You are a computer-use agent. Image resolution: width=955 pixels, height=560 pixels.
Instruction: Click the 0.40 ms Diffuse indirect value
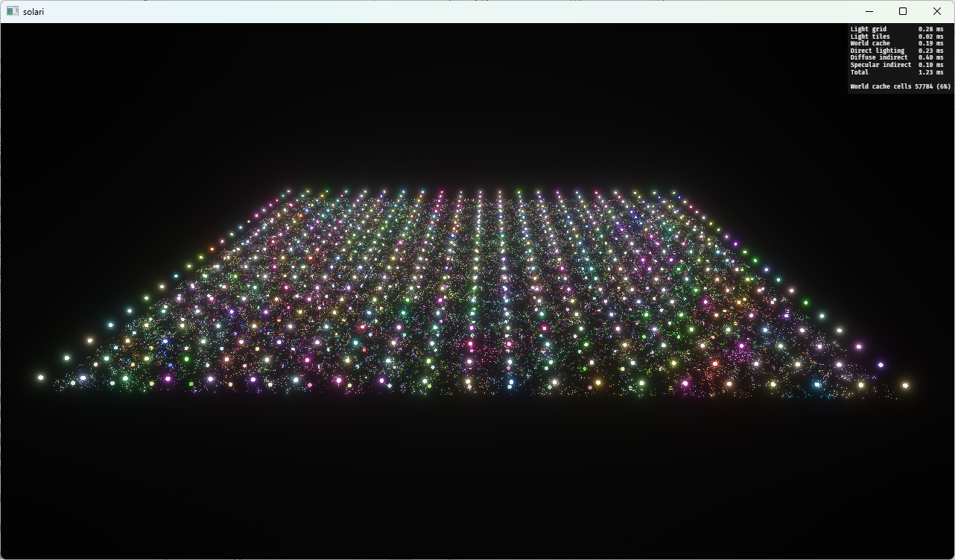click(930, 57)
